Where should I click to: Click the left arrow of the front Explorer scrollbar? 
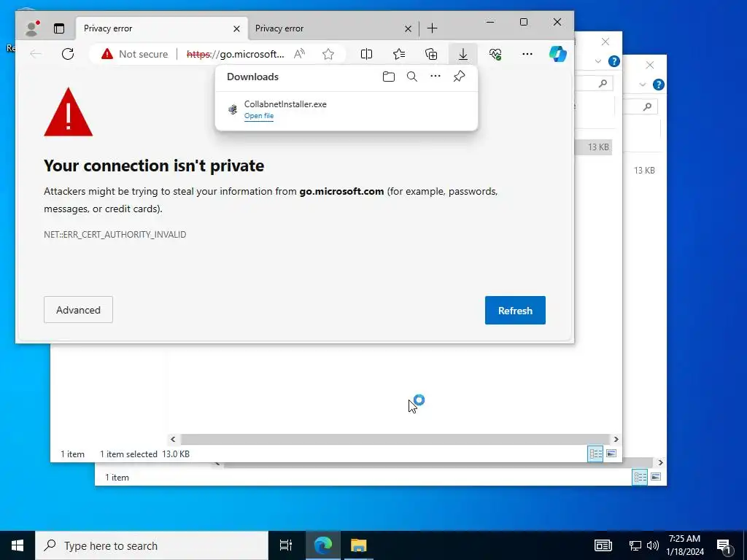coord(173,439)
